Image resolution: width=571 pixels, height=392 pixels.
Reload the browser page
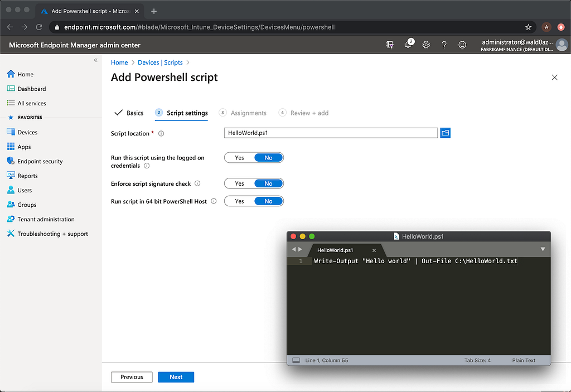(39, 27)
